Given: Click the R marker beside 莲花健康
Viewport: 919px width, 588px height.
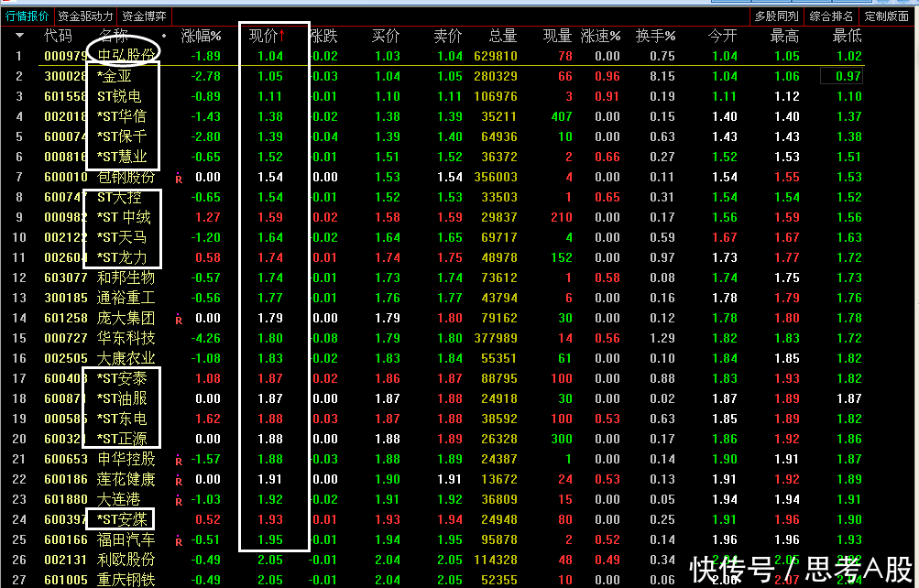Looking at the screenshot, I should [179, 480].
